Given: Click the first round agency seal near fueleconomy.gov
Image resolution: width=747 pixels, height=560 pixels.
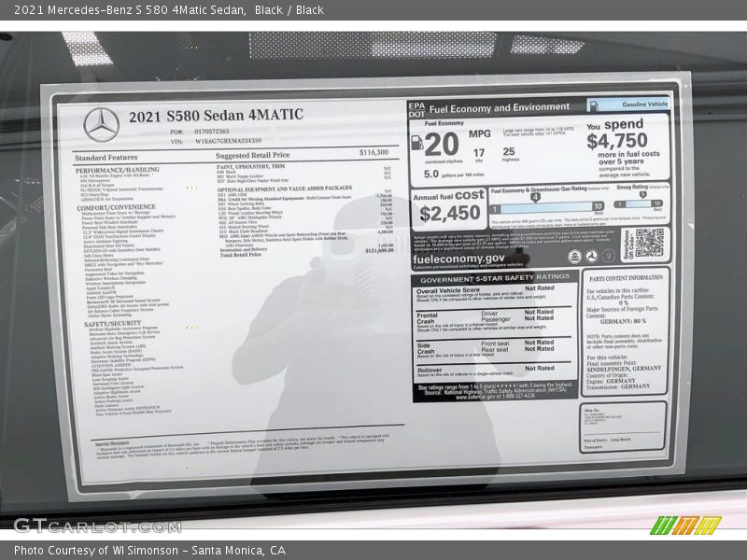Looking at the screenshot, I should [x=573, y=257].
